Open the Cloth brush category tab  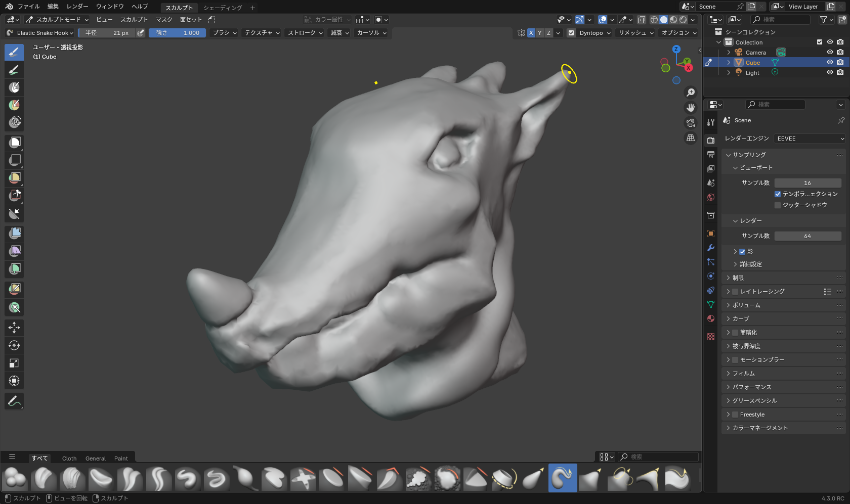[x=69, y=459]
